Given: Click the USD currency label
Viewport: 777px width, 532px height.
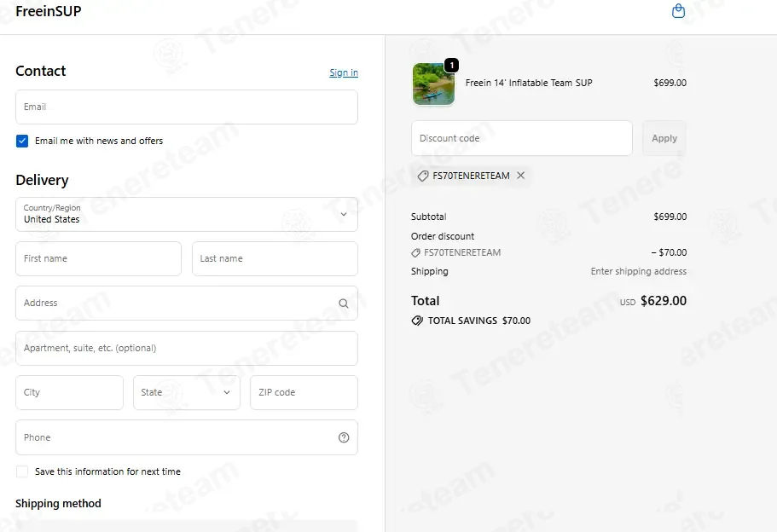Looking at the screenshot, I should (x=628, y=302).
